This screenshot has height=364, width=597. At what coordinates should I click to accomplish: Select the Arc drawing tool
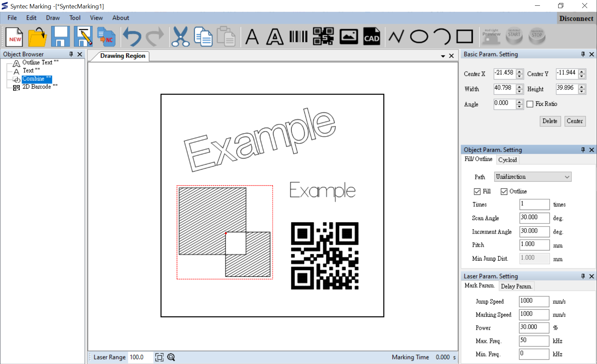tap(442, 36)
